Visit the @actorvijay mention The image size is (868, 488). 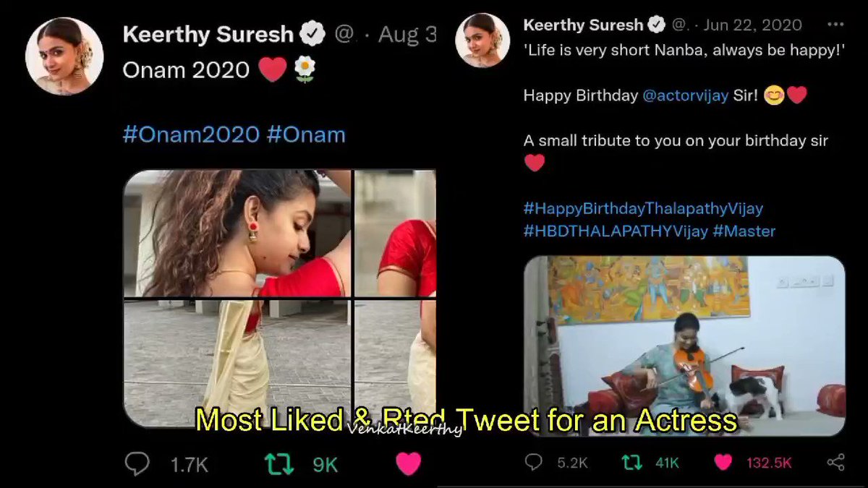point(685,96)
